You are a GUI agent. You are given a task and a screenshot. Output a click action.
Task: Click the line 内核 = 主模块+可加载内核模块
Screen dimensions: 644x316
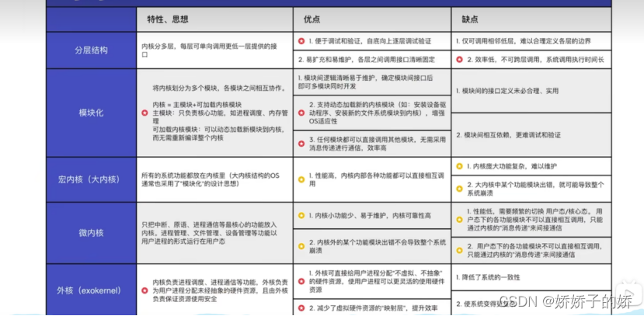click(x=197, y=104)
